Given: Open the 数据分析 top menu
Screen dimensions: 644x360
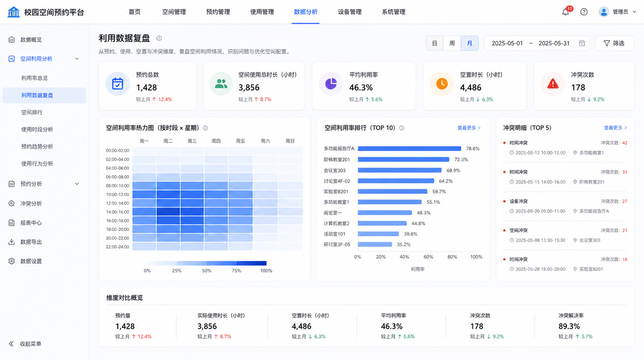Looking at the screenshot, I should (x=305, y=12).
